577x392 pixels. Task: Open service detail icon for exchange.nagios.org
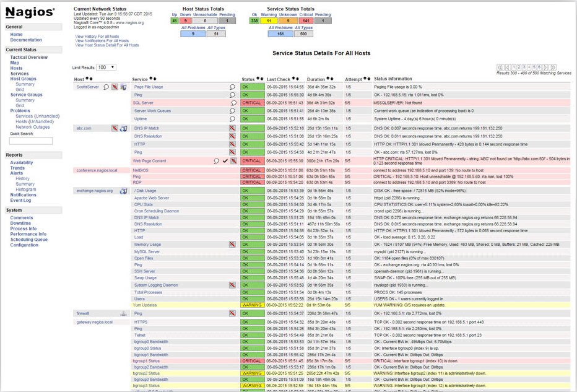(x=124, y=191)
